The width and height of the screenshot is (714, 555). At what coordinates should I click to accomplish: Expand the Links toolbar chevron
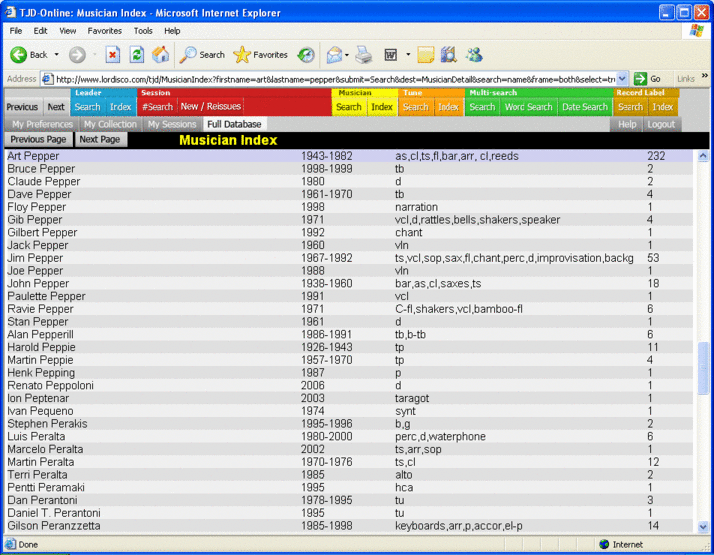[x=704, y=76]
